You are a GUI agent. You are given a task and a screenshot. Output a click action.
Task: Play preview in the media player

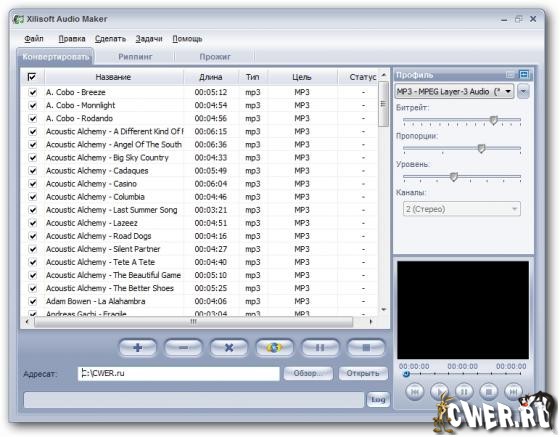439,392
